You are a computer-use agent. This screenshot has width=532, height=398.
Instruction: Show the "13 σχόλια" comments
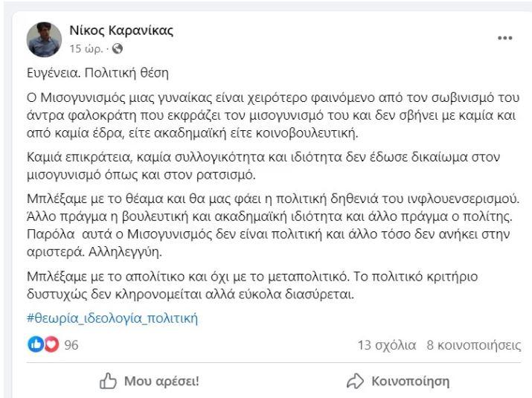tap(386, 345)
